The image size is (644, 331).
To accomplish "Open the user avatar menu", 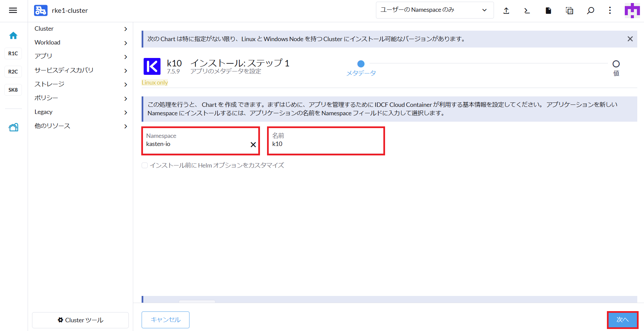I will click(632, 10).
